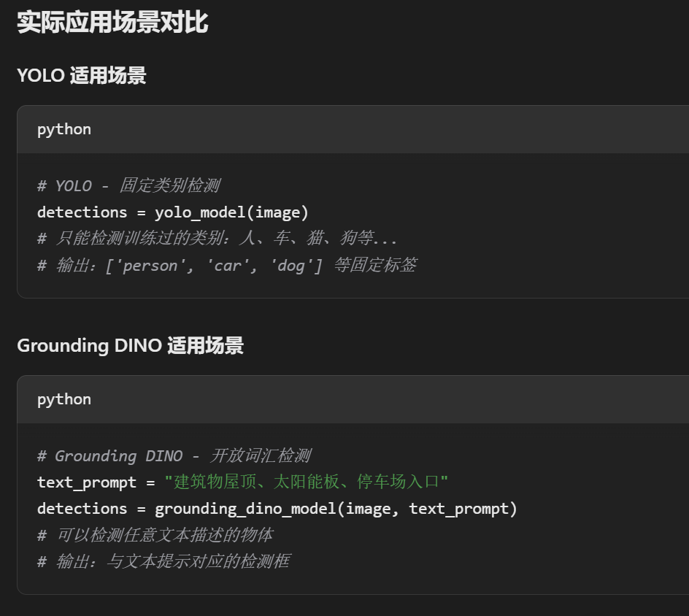The image size is (689, 616).
Task: Click the yolo_model(image) function call
Action: 231,212
